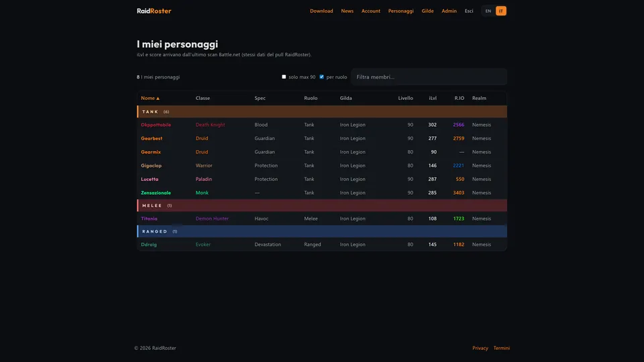644x362 pixels.
Task: Click the Death Knight class cell
Action: pos(210,125)
